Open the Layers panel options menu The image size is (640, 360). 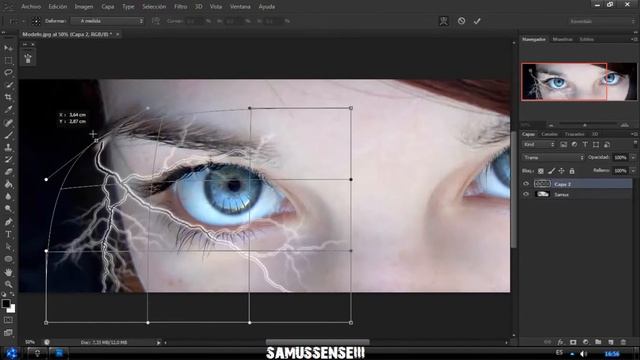634,134
